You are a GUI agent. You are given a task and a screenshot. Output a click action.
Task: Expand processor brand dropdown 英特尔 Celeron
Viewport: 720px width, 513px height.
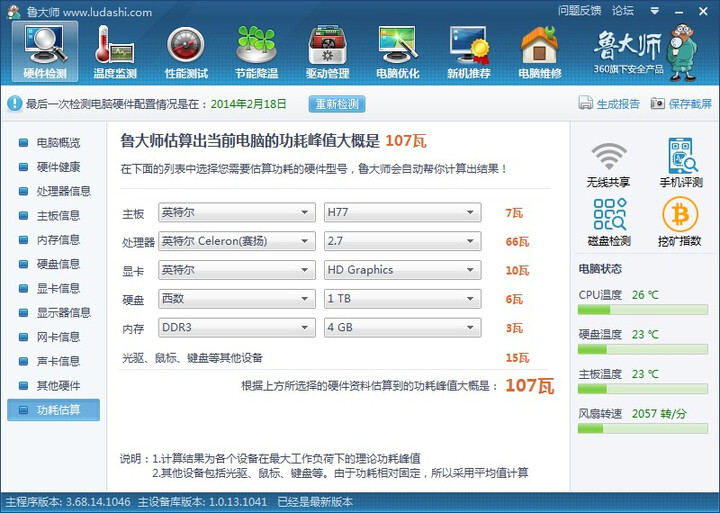(237, 241)
